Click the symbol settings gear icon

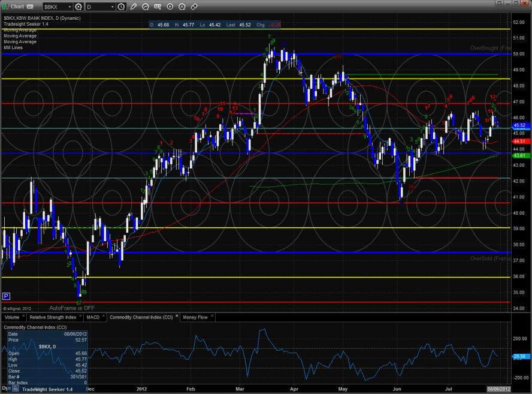[78, 7]
